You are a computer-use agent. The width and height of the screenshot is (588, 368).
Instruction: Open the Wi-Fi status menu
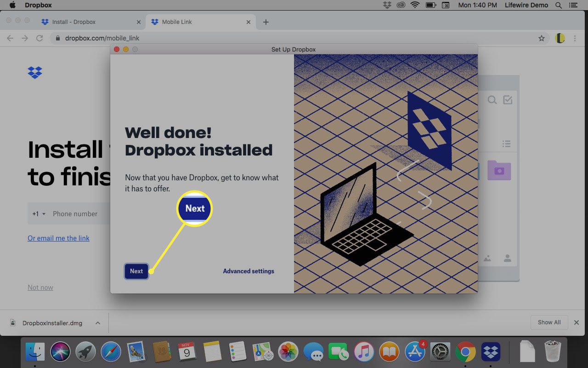pos(415,5)
